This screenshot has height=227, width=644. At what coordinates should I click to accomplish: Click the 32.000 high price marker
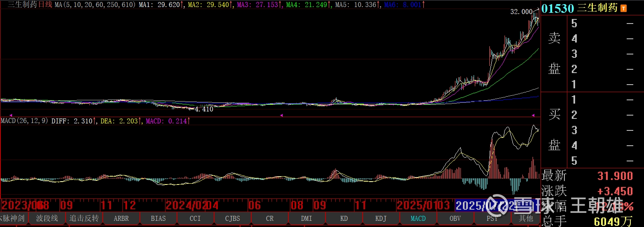[521, 12]
